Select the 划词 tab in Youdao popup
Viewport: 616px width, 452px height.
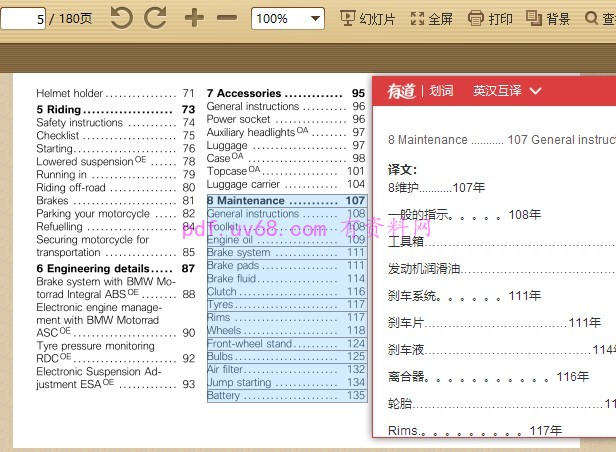point(441,91)
